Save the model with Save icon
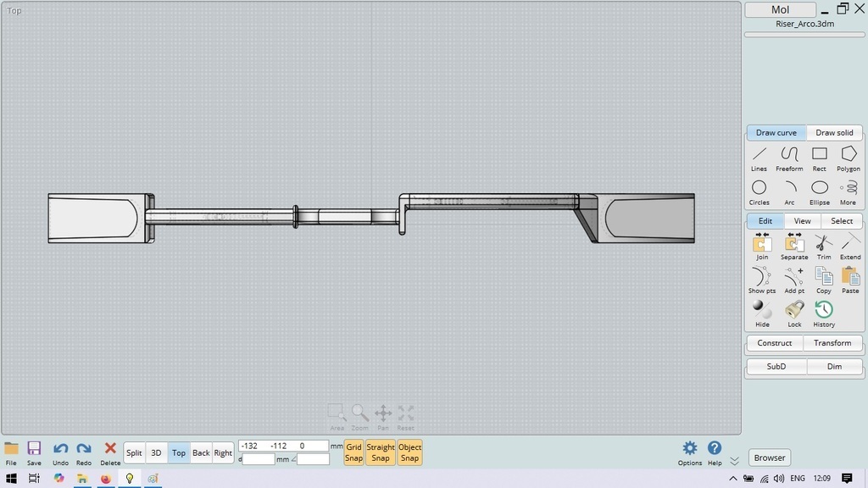The width and height of the screenshot is (868, 488). click(x=34, y=453)
